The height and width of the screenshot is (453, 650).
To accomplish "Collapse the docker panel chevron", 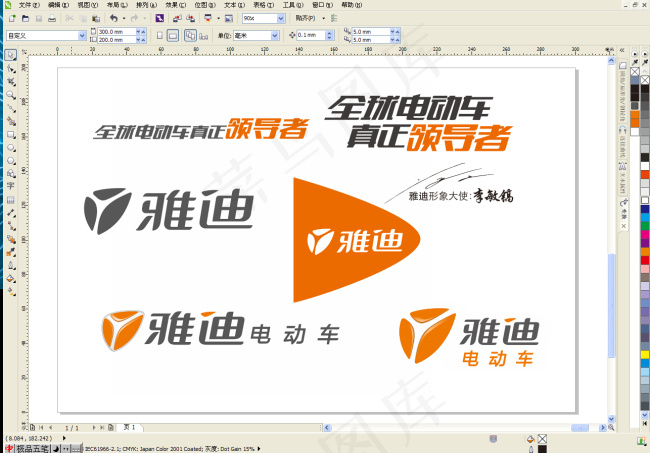I will (x=622, y=50).
